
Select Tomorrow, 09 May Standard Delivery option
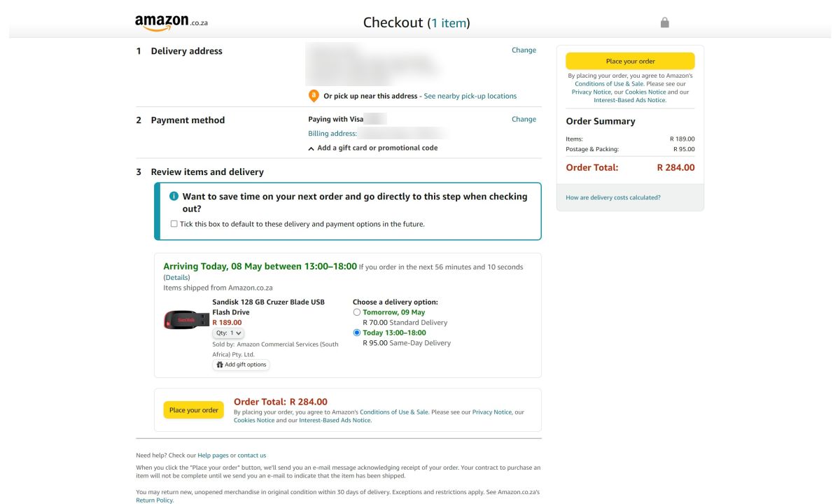coord(357,312)
